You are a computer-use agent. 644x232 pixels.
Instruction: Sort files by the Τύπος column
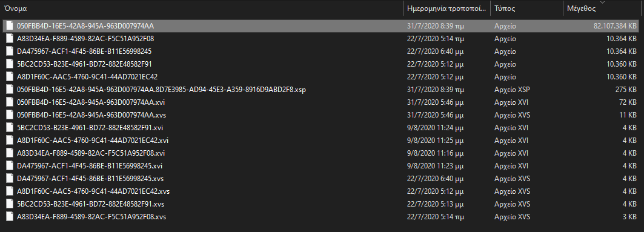[x=527, y=8]
